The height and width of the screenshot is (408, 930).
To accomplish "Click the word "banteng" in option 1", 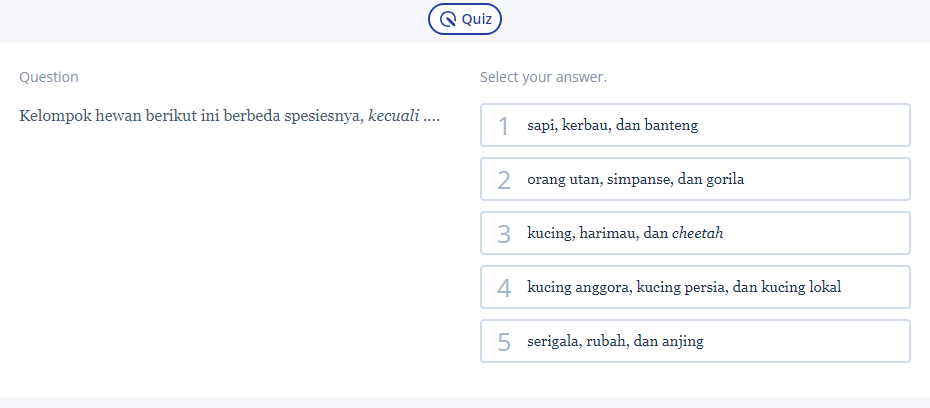I will (x=670, y=126).
